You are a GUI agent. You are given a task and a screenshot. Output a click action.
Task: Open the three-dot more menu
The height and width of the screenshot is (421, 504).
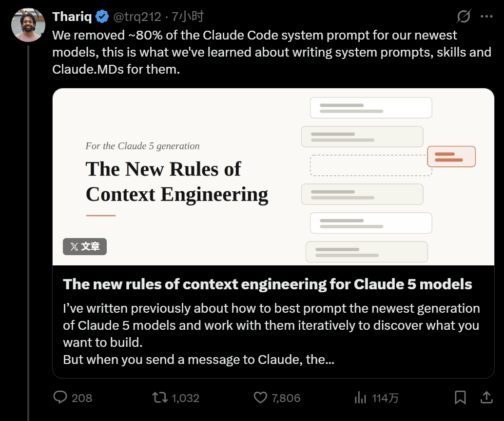click(x=486, y=17)
